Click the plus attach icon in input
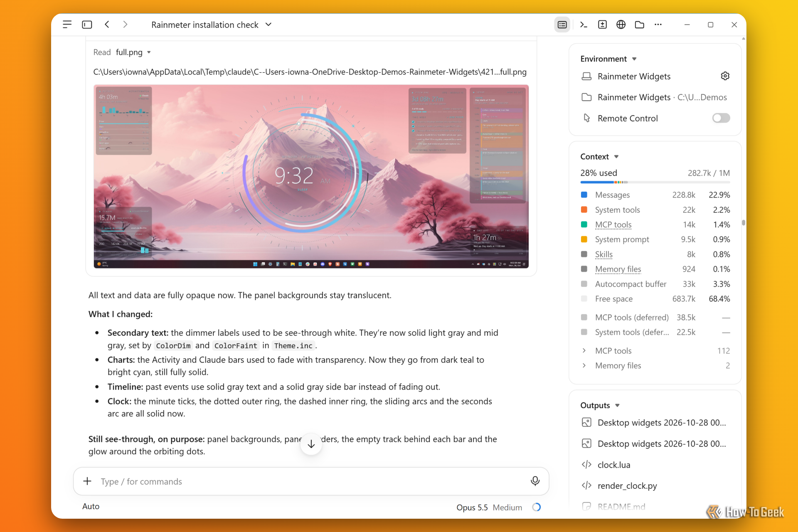 (x=87, y=481)
